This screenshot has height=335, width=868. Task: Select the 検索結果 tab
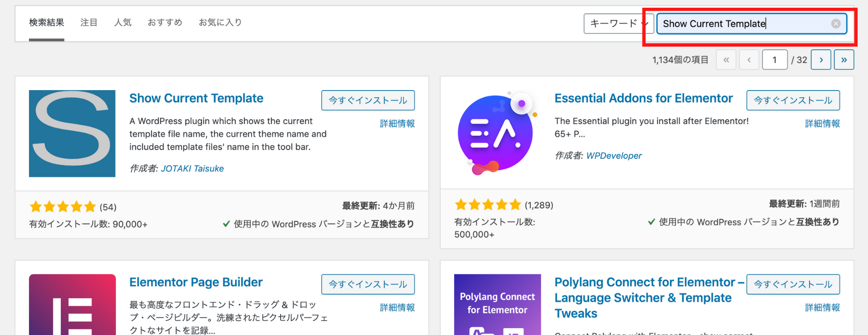[x=47, y=23]
